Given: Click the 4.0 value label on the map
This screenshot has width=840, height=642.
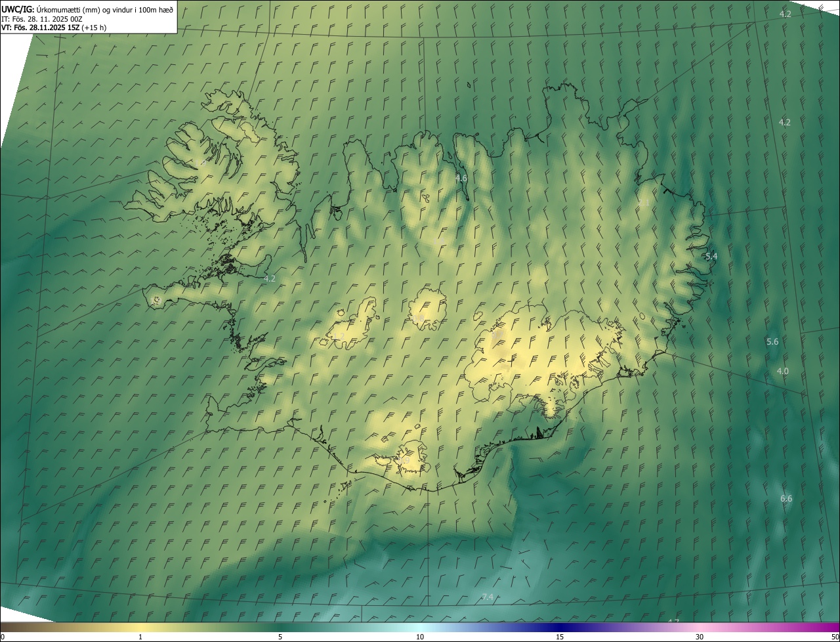Looking at the screenshot, I should pos(783,371).
